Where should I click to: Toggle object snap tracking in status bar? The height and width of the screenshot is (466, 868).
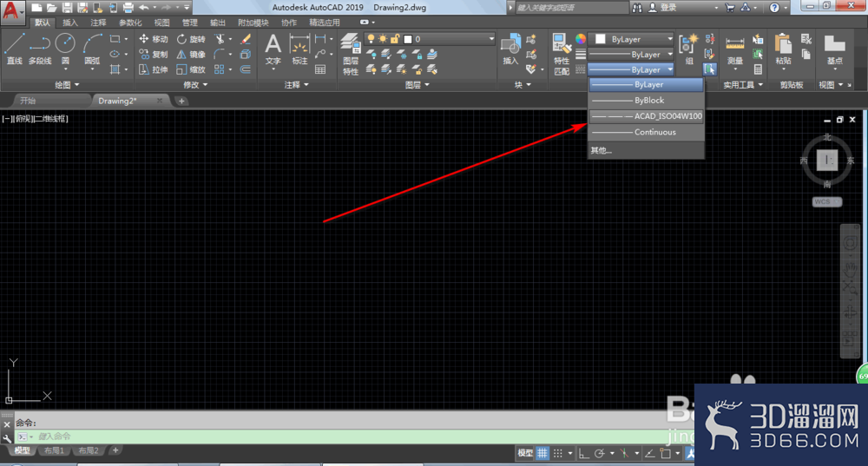650,453
